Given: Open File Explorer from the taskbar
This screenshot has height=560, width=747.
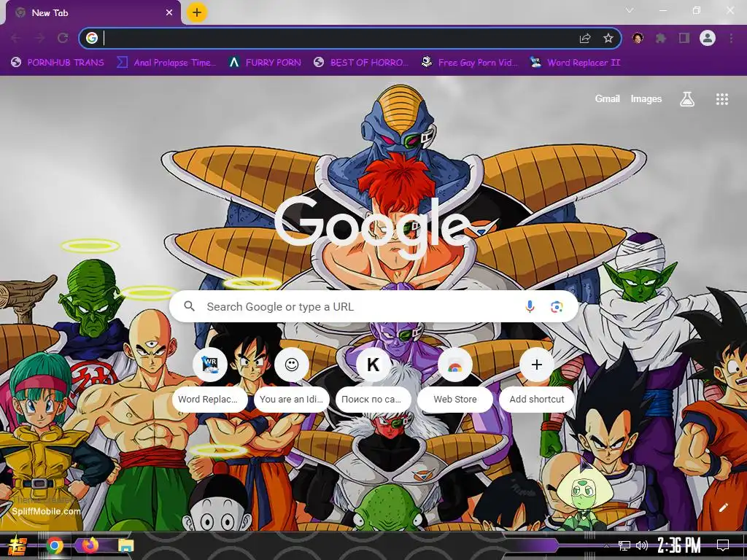Looking at the screenshot, I should tap(125, 545).
